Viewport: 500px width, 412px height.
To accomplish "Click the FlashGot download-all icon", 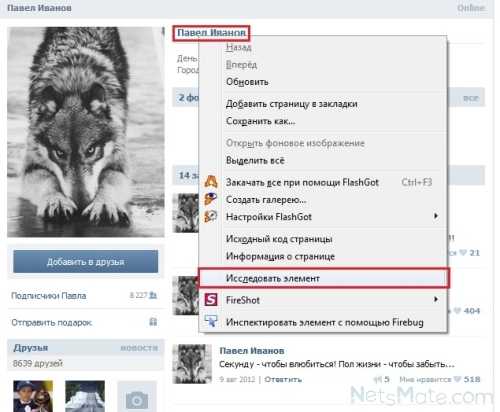I will point(211,182).
